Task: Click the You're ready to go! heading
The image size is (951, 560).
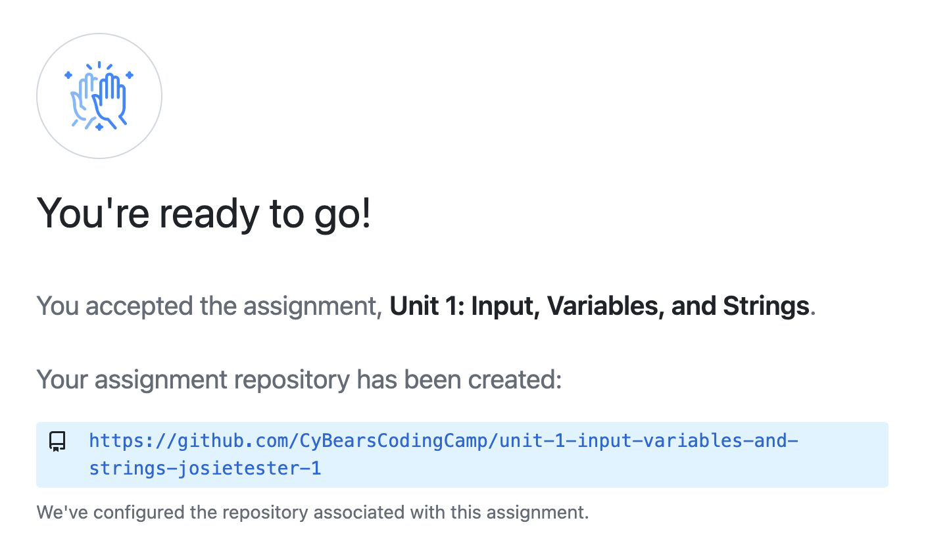Action: click(x=204, y=214)
